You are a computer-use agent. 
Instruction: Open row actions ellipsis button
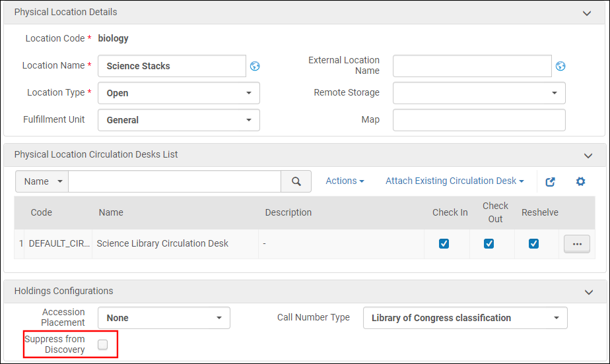click(576, 243)
